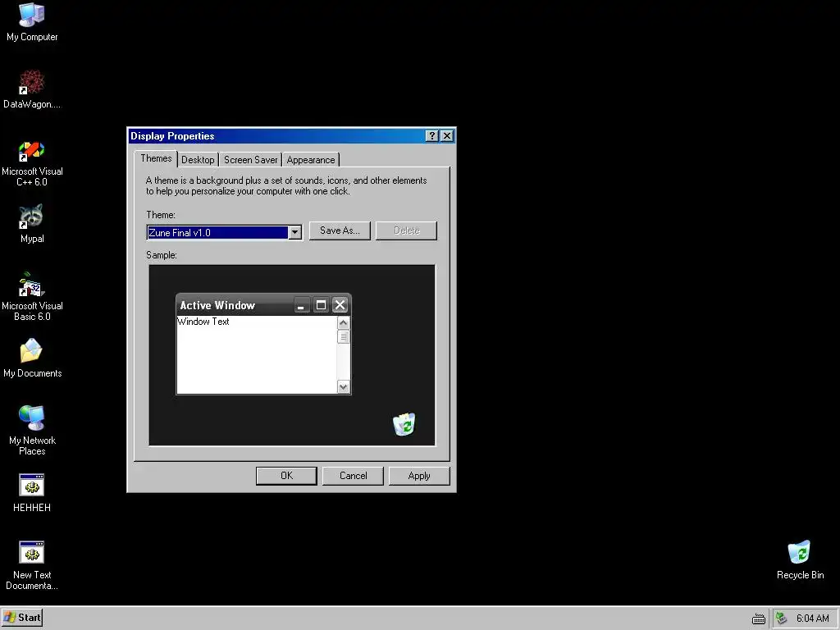
Task: Click the system tray network icon
Action: (x=782, y=619)
